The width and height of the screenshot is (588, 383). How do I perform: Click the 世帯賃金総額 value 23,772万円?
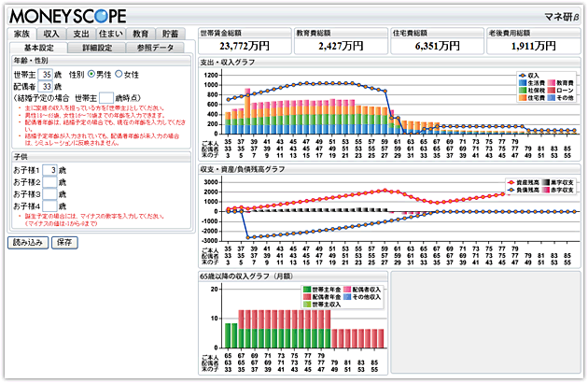pyautogui.click(x=245, y=46)
